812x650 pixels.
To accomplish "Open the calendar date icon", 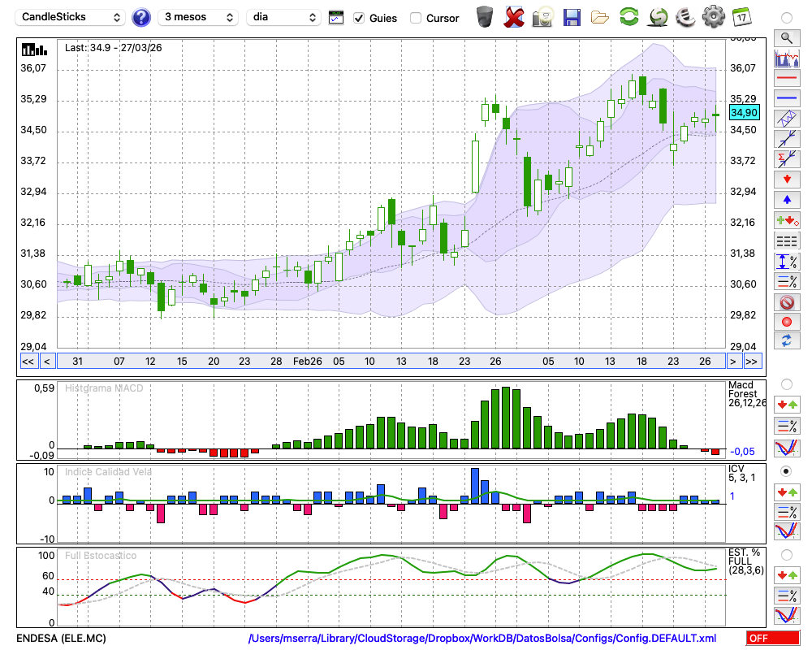I will tap(741, 16).
